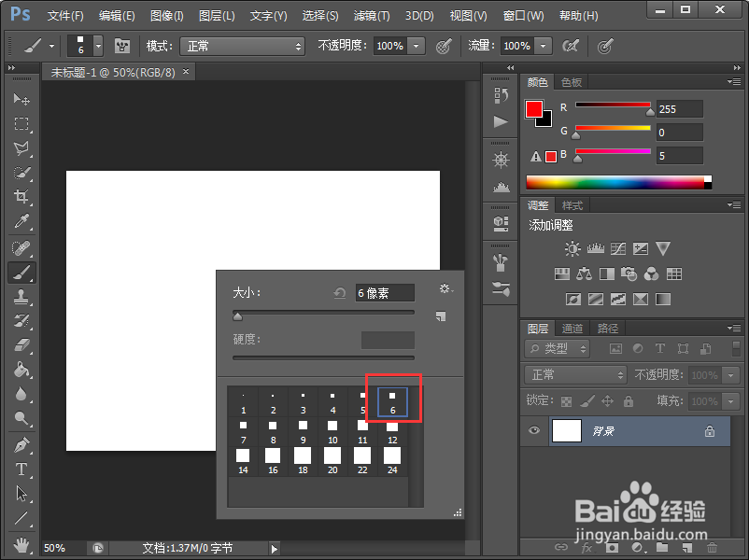
Task: Enable lock transparent pixels in the Layers panel
Action: point(564,400)
